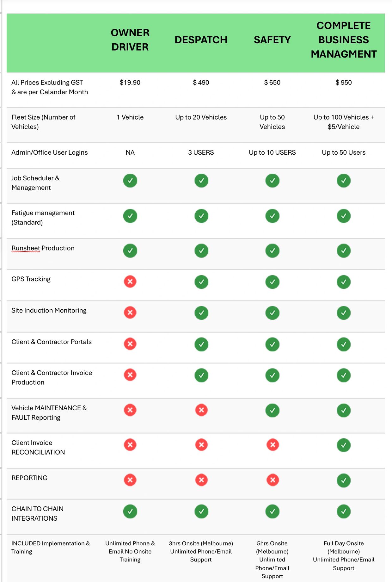Click Complete Business green check for Runsheet Production
Viewport: 392px width, 582px height.
pyautogui.click(x=344, y=251)
